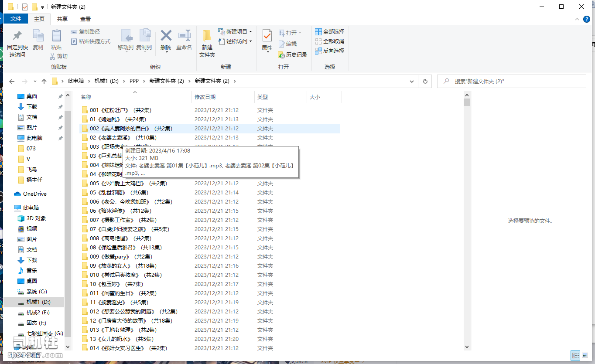
Task: Select 机械2 (E:) drive in sidebar
Action: pos(33,313)
